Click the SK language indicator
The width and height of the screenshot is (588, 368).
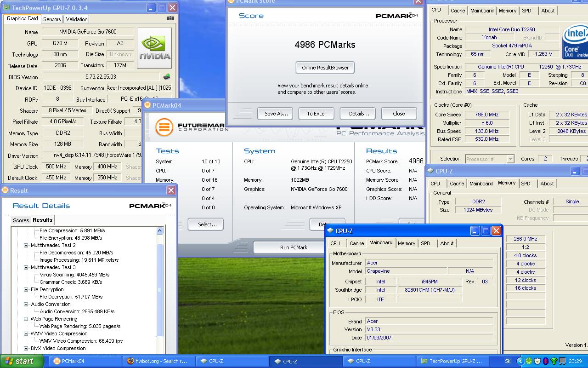[x=508, y=361]
